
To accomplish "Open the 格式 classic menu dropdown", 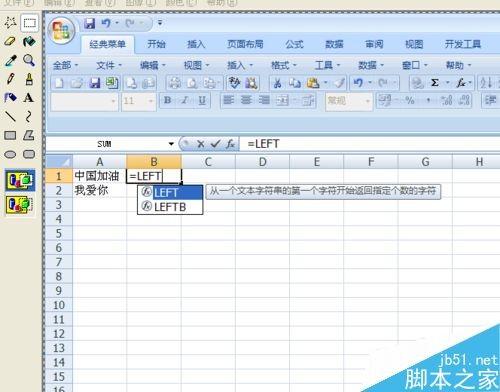I will (x=284, y=65).
